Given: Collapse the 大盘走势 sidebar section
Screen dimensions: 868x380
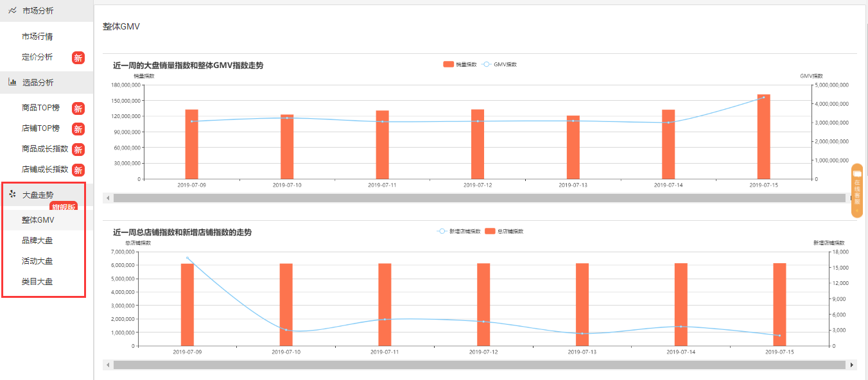Looking at the screenshot, I should (38, 194).
